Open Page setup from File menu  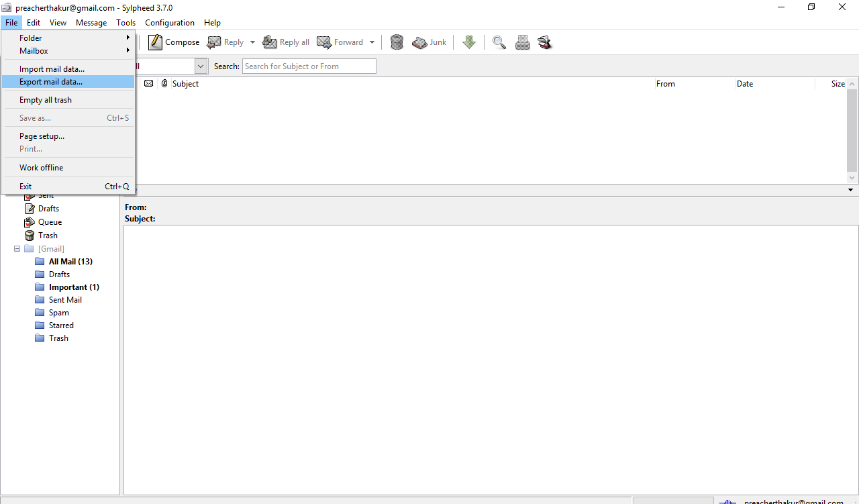(x=68, y=136)
